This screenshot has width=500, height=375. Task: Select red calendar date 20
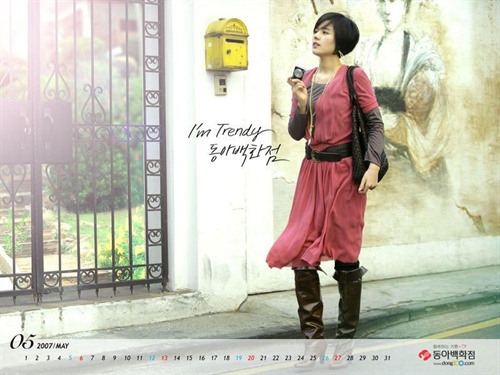tap(251, 358)
